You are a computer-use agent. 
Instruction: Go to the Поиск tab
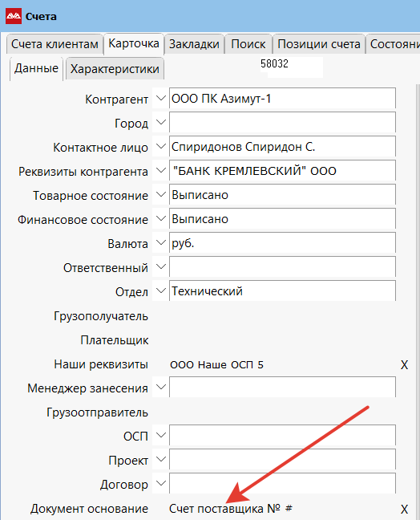[248, 44]
